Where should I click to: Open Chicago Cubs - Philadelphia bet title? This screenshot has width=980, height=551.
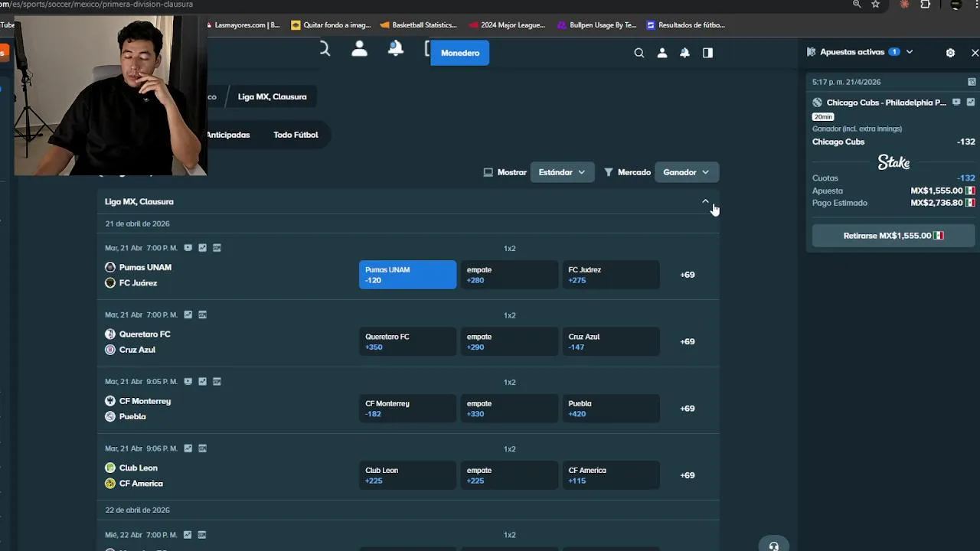887,103
